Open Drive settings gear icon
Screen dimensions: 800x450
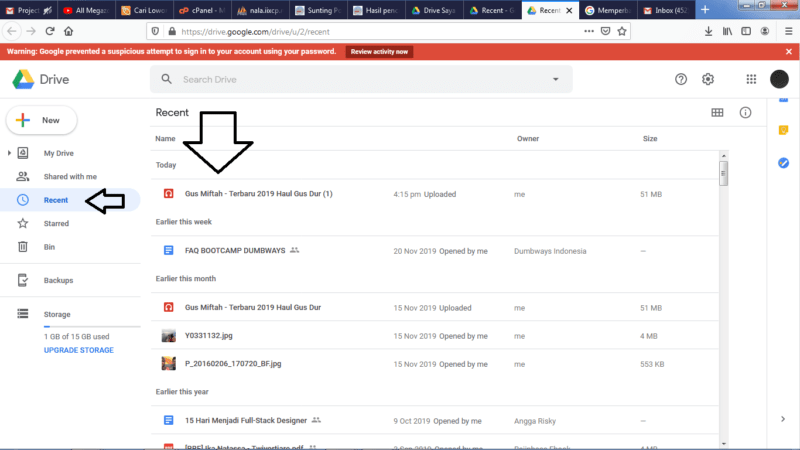708,79
